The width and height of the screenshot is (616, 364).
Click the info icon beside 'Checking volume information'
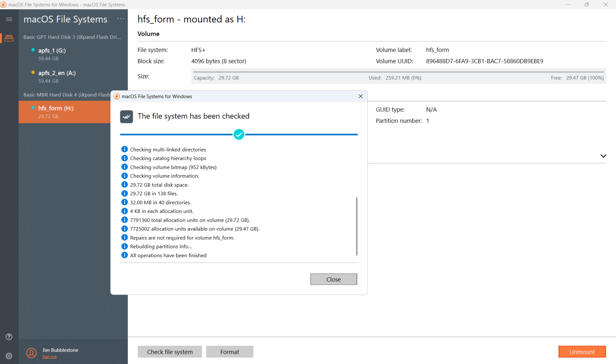[x=124, y=176]
